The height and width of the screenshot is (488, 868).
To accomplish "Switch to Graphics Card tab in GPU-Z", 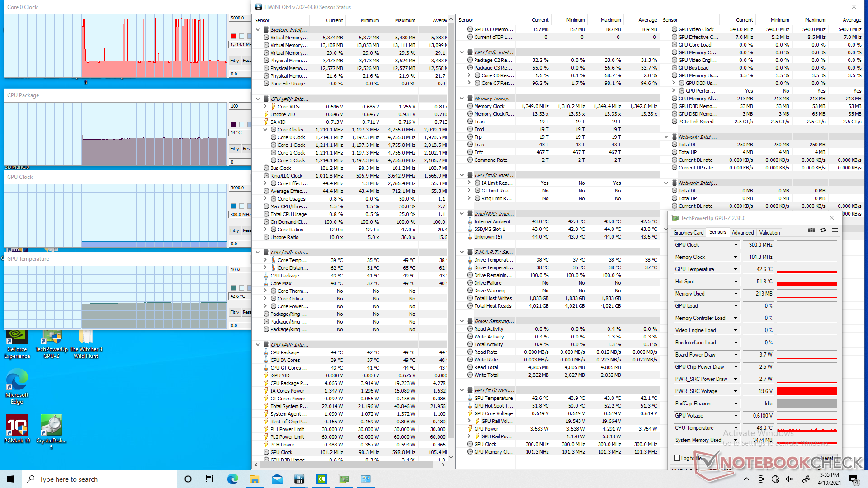I will [x=688, y=233].
